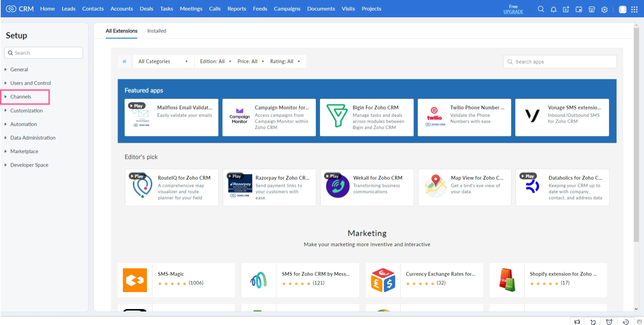The height and width of the screenshot is (325, 644).
Task: Click the Map View app icon
Action: 435,186
